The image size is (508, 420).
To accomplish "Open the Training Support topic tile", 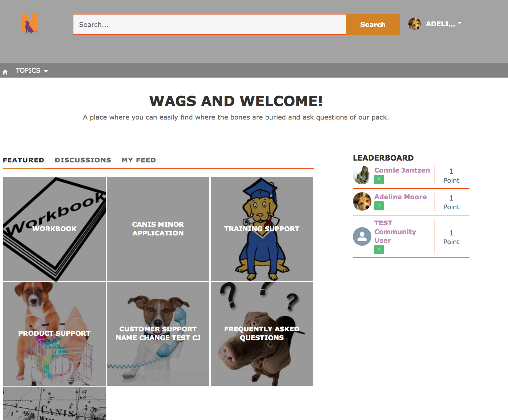I will [x=262, y=229].
